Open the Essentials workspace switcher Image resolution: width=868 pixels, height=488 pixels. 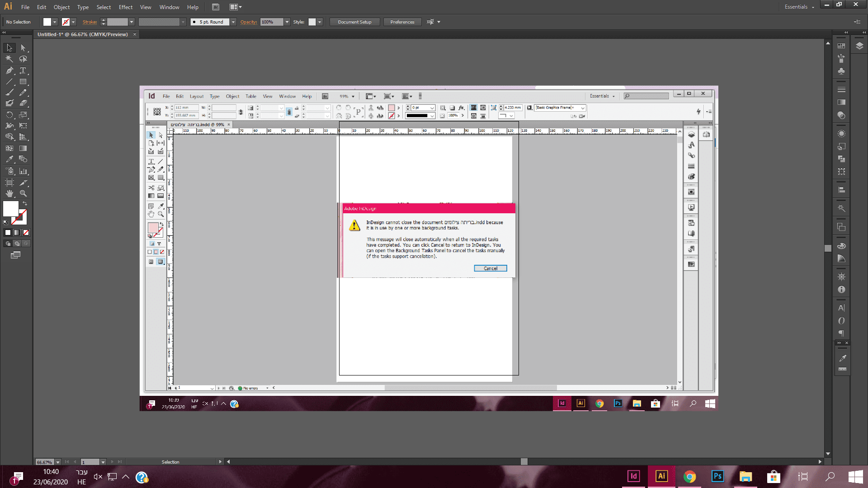point(799,7)
